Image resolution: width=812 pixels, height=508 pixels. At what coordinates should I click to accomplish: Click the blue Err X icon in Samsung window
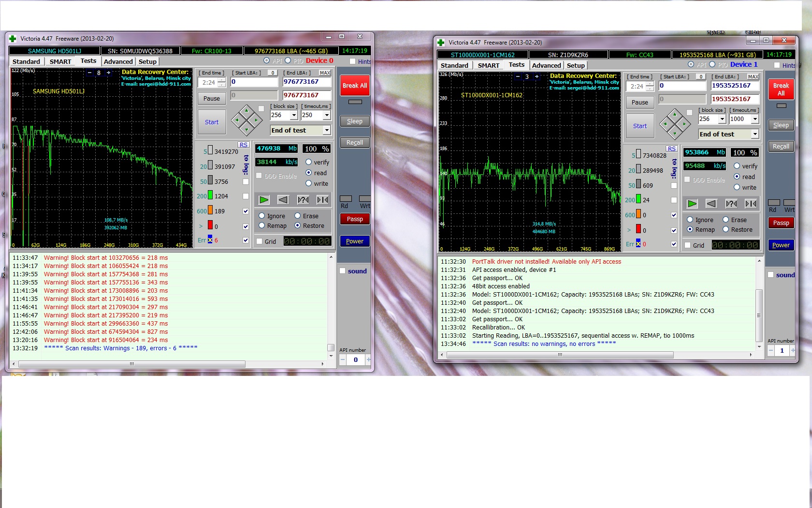[210, 240]
